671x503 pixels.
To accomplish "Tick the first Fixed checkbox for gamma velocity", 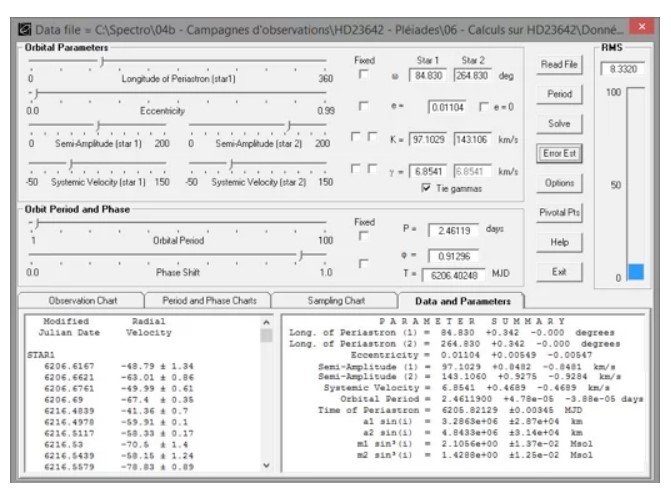I will (x=355, y=169).
